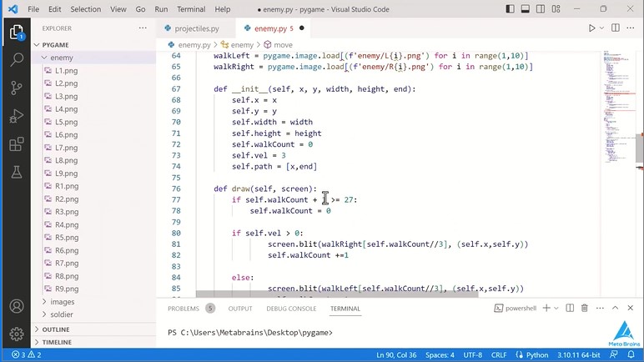Switch to the Output panel tab
The height and width of the screenshot is (362, 644).
coord(240,309)
